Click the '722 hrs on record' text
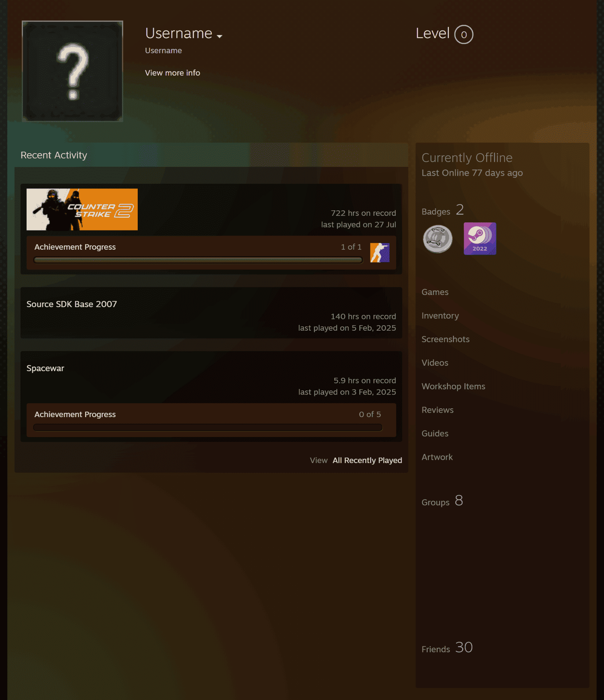Viewport: 604px width, 700px height. click(363, 213)
